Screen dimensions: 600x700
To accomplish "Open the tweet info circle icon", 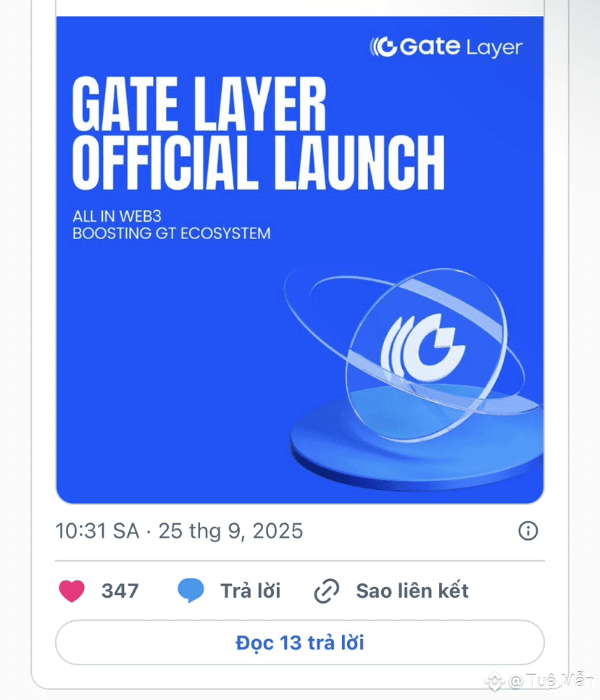I will [528, 531].
